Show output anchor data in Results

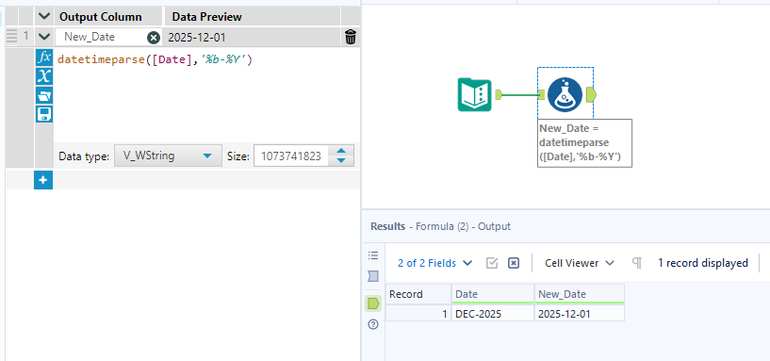(x=373, y=303)
